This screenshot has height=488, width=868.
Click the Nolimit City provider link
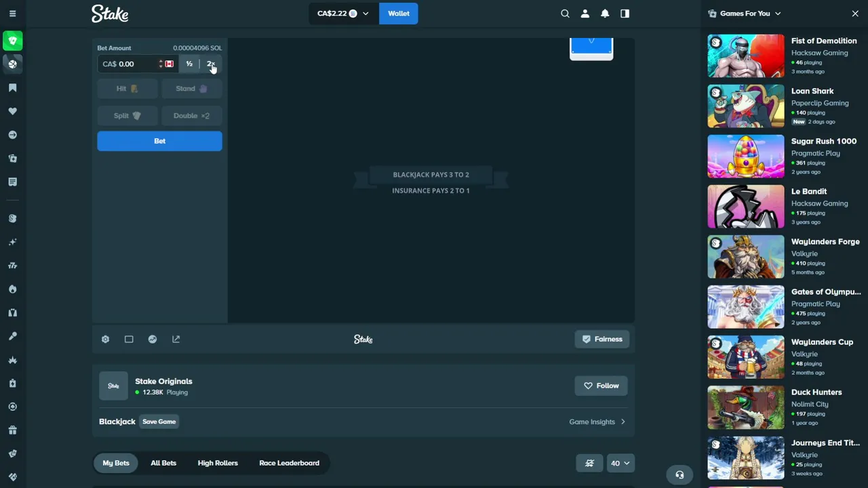click(810, 404)
